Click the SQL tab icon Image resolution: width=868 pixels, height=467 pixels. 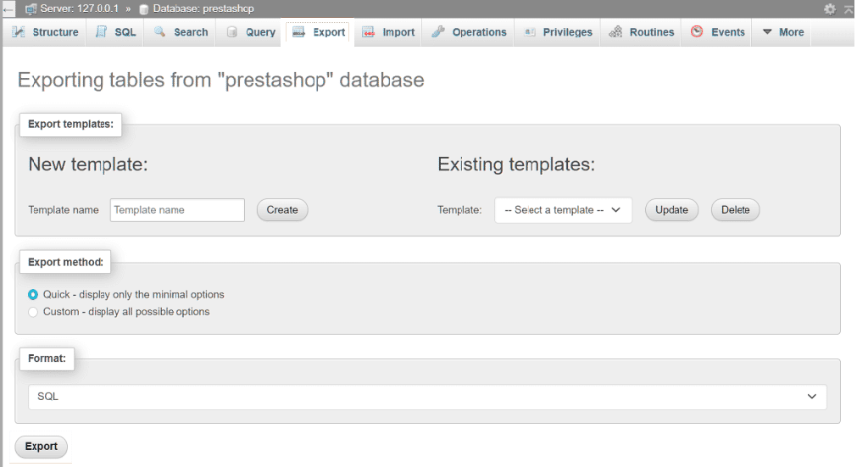101,32
